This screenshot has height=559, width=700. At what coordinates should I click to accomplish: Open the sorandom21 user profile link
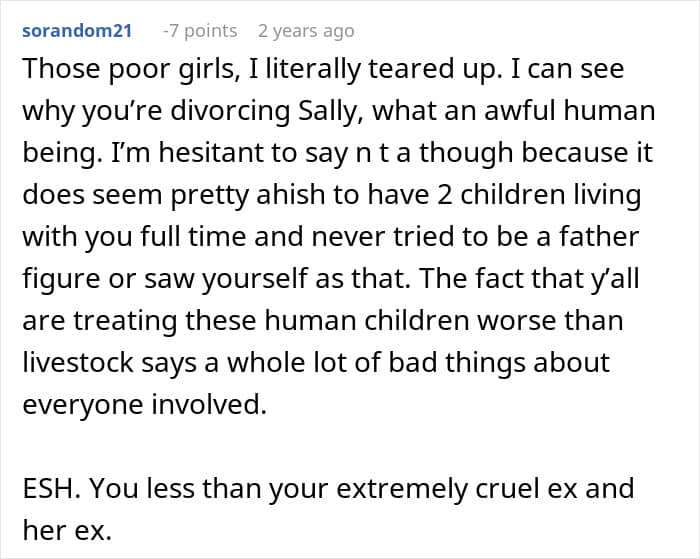tap(77, 31)
